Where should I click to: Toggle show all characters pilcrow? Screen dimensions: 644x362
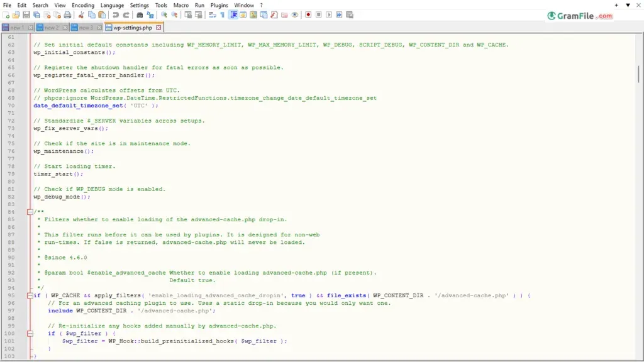(x=223, y=15)
